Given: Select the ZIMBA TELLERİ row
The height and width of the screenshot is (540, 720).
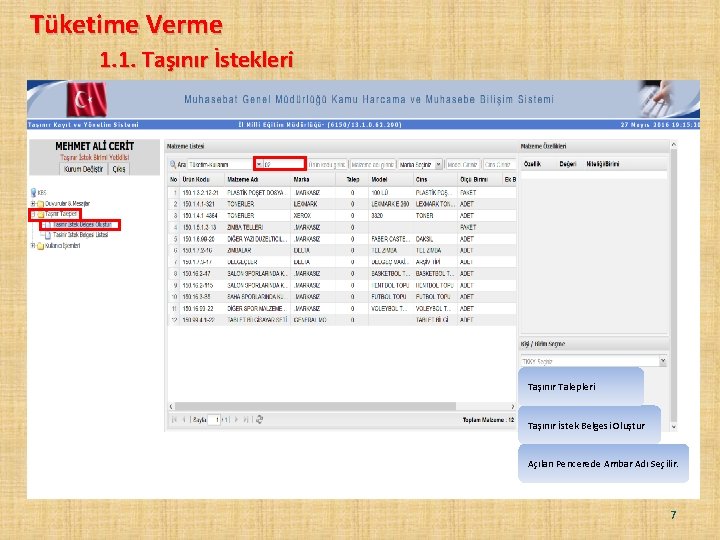Looking at the screenshot, I should pyautogui.click(x=342, y=227).
